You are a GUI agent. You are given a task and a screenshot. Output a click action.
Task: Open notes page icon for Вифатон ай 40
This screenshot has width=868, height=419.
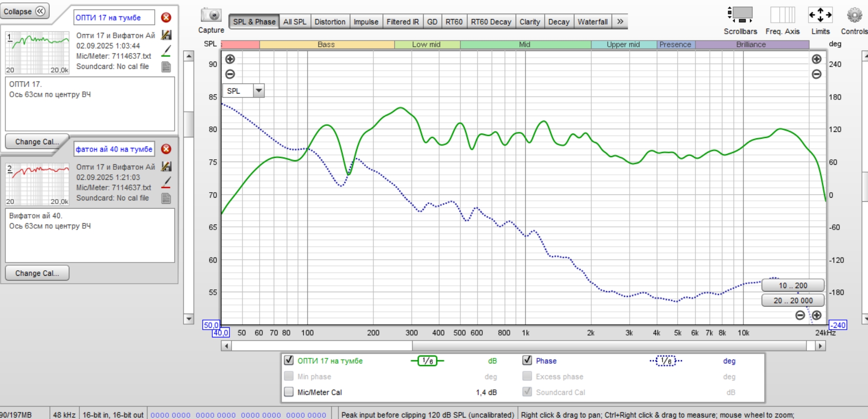tap(166, 198)
